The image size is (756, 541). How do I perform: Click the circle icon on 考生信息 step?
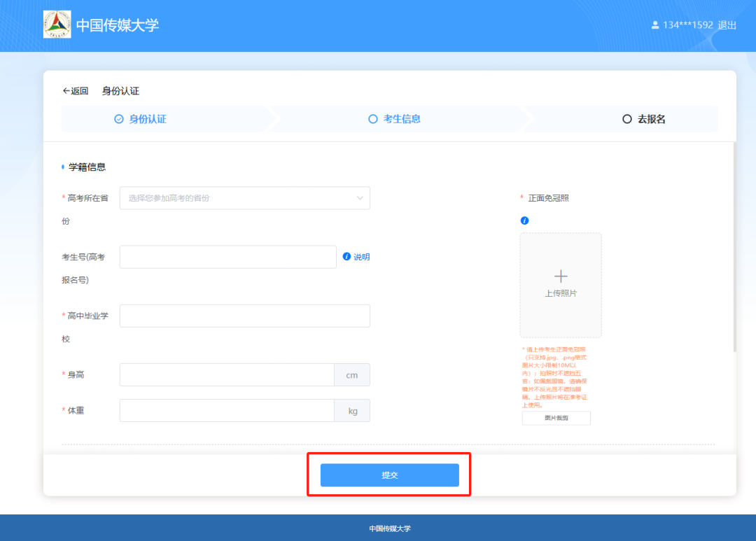pos(373,119)
